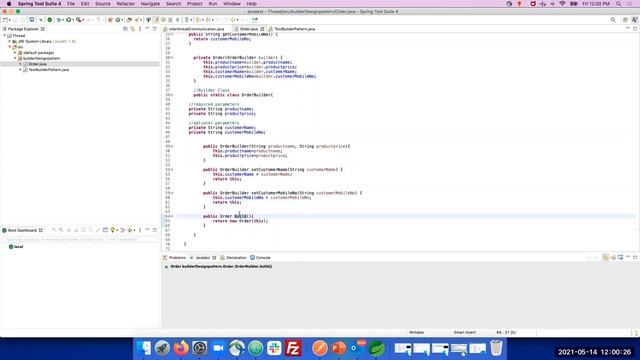Toggle Link with Editor in Package Explorer
Viewport: 640px width, 360px height.
(133, 29)
